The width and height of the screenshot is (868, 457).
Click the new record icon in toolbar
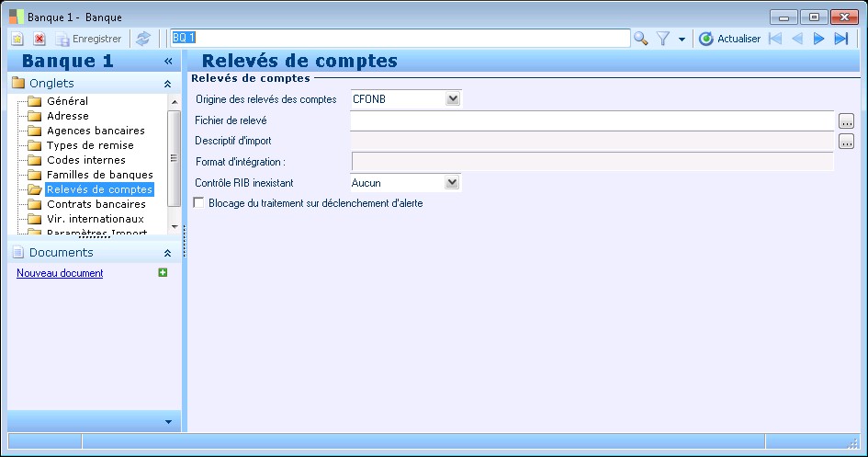(x=17, y=39)
